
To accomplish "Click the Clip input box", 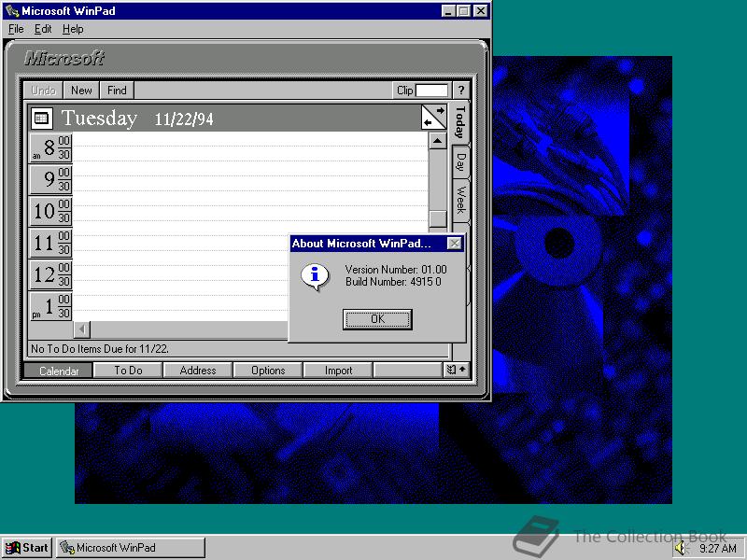I will (431, 91).
